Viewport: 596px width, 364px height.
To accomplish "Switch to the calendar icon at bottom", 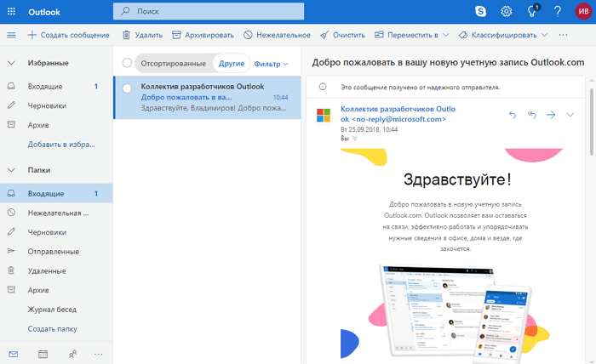I will 43,354.
